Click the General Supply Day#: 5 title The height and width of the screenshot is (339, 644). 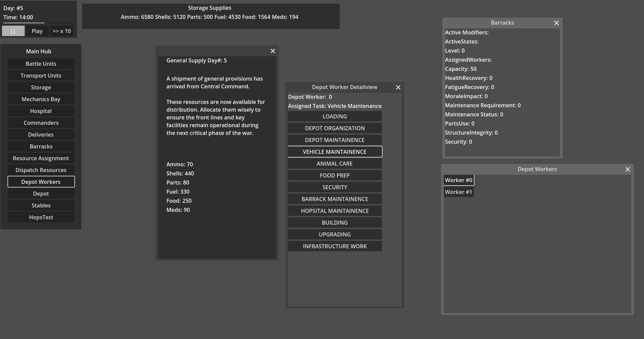197,60
